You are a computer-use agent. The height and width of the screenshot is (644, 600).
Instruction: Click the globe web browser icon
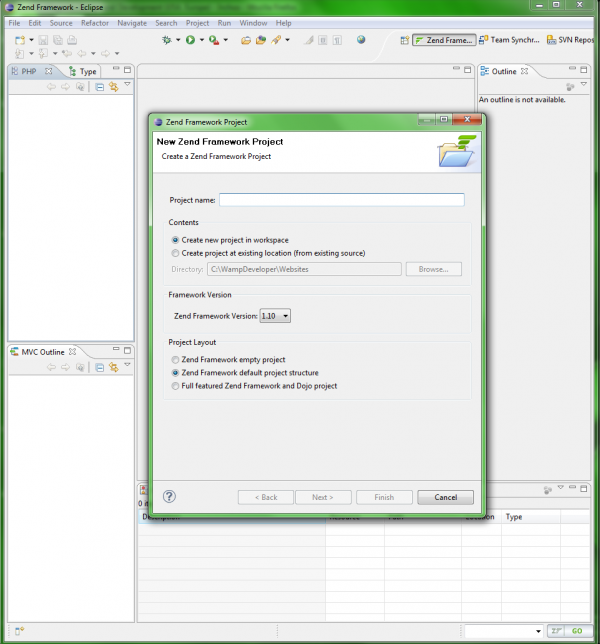point(361,40)
